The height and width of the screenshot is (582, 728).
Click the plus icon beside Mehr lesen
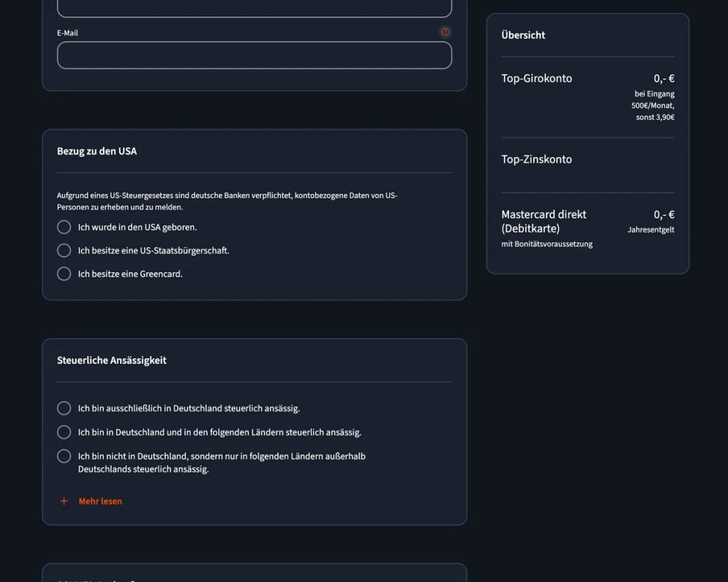click(64, 501)
